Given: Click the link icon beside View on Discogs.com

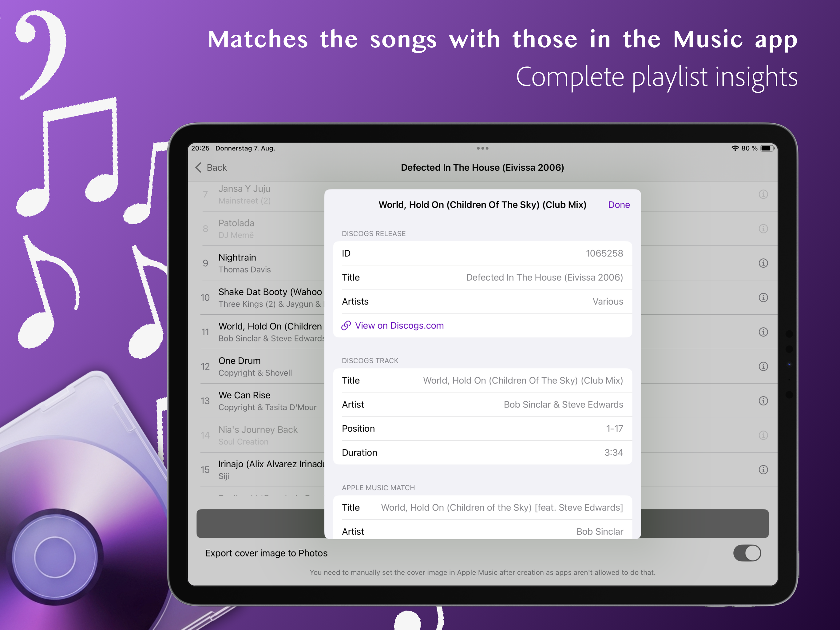Looking at the screenshot, I should tap(346, 326).
